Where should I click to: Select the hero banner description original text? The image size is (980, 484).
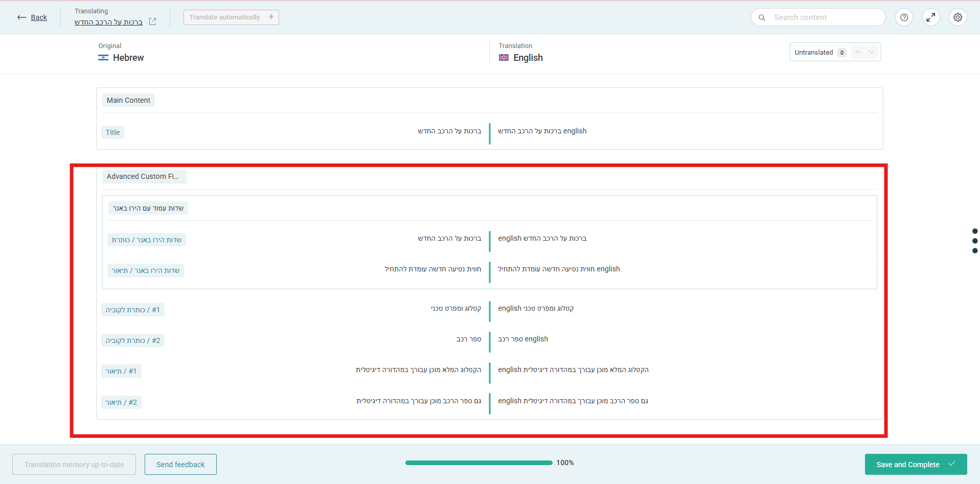[x=433, y=269]
